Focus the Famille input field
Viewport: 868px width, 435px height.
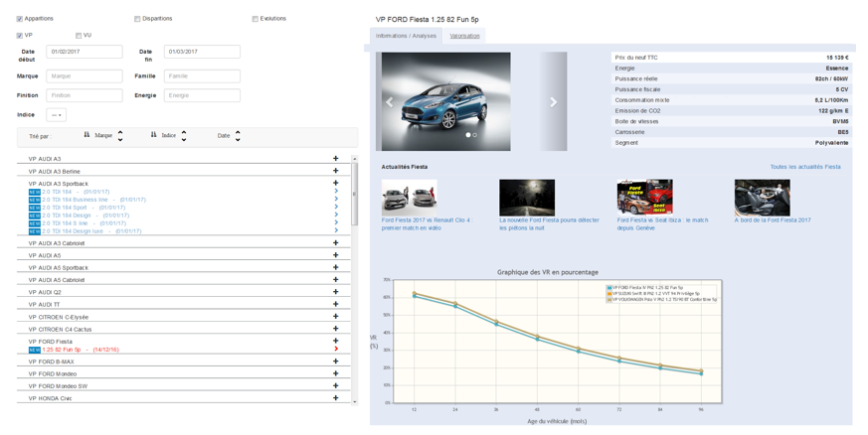tap(202, 76)
